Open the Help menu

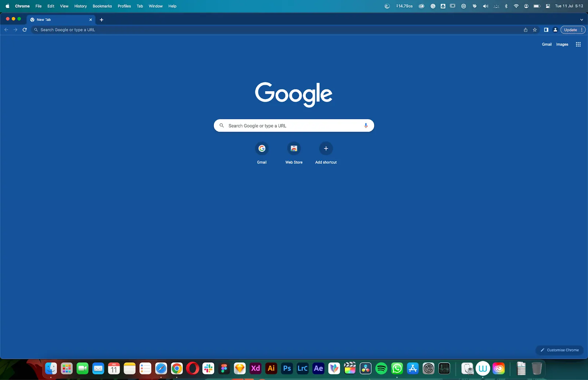(x=172, y=6)
